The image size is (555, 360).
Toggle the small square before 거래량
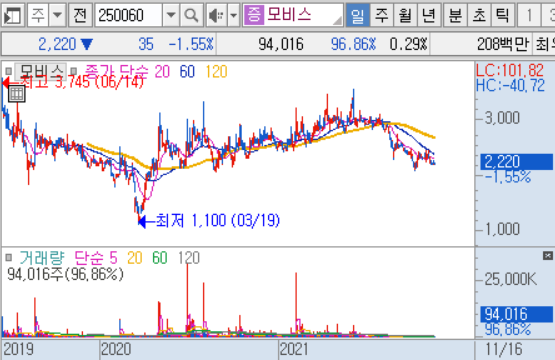coord(9,258)
